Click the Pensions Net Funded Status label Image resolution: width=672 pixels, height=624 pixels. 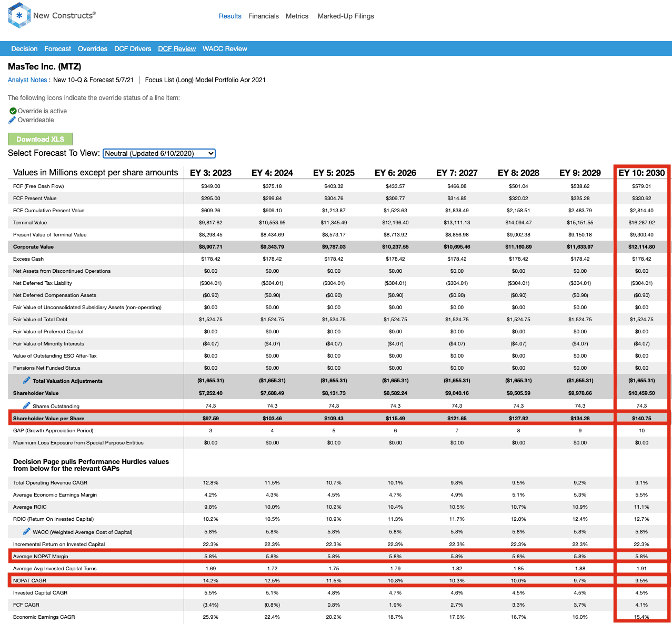[x=47, y=368]
